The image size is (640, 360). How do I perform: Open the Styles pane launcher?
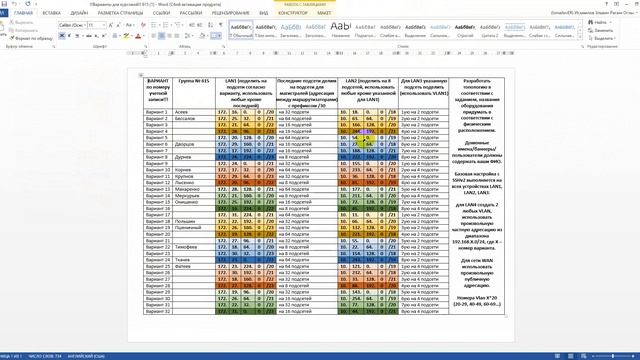tap(582, 47)
